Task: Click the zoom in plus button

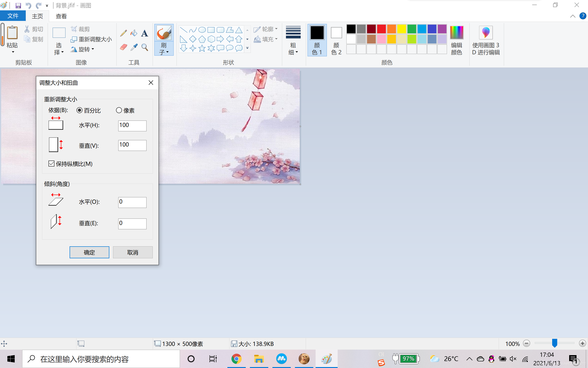Action: click(x=582, y=343)
